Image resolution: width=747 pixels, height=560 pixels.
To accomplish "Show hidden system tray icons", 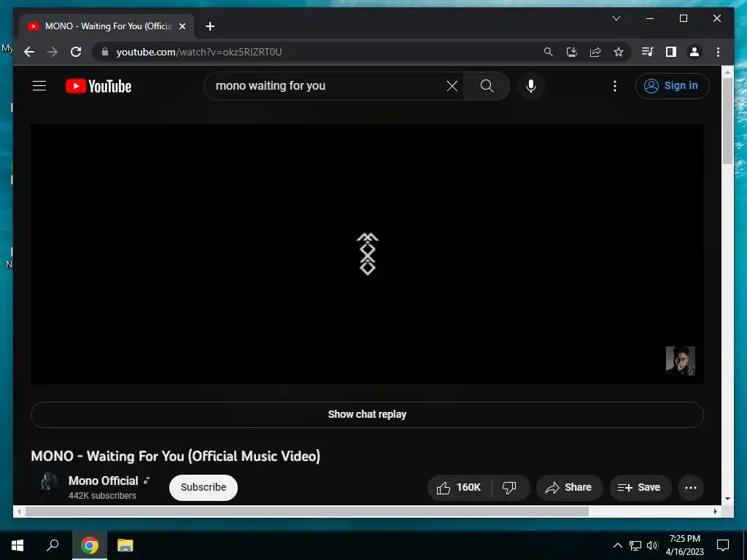I will coord(617,545).
